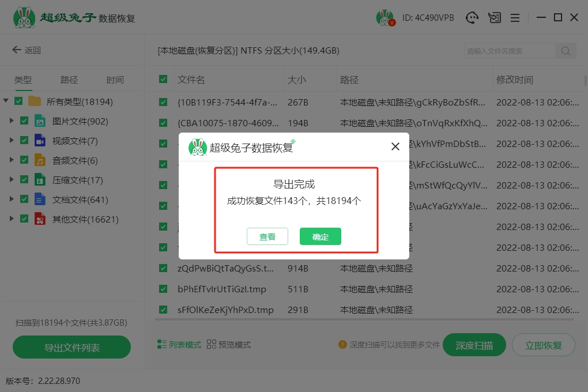Toggle the select-all checkbox in file header
This screenshot has width=588, height=392.
pos(163,80)
